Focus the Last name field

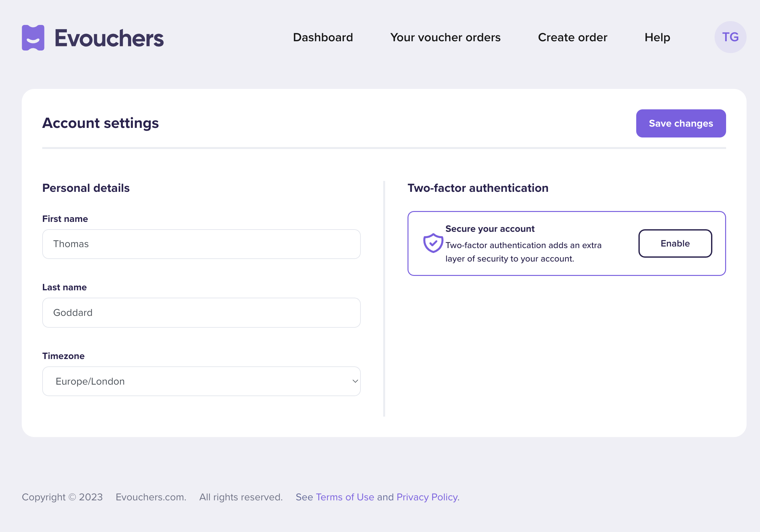coord(201,313)
